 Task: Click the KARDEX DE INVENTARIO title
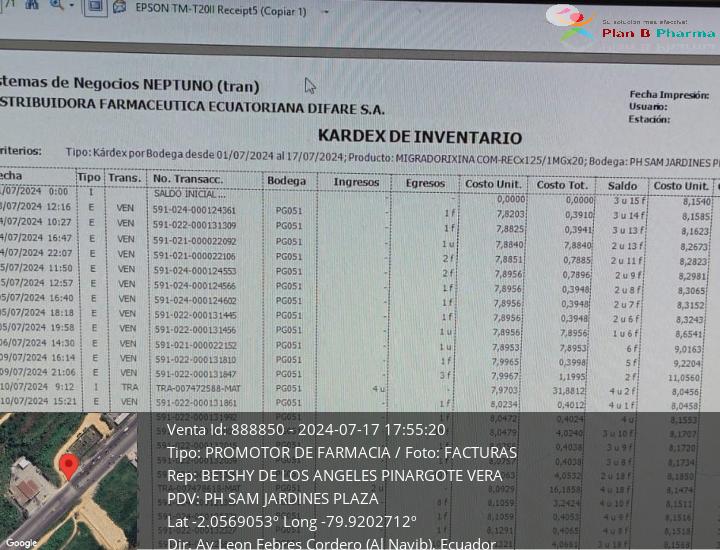point(420,137)
